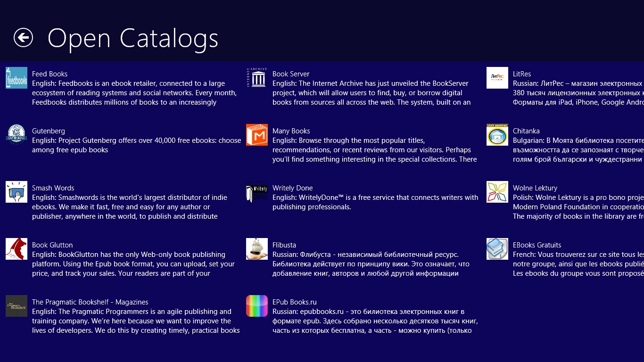Open the Smash Words catalog link
The height and width of the screenshot is (362, 644).
(53, 188)
